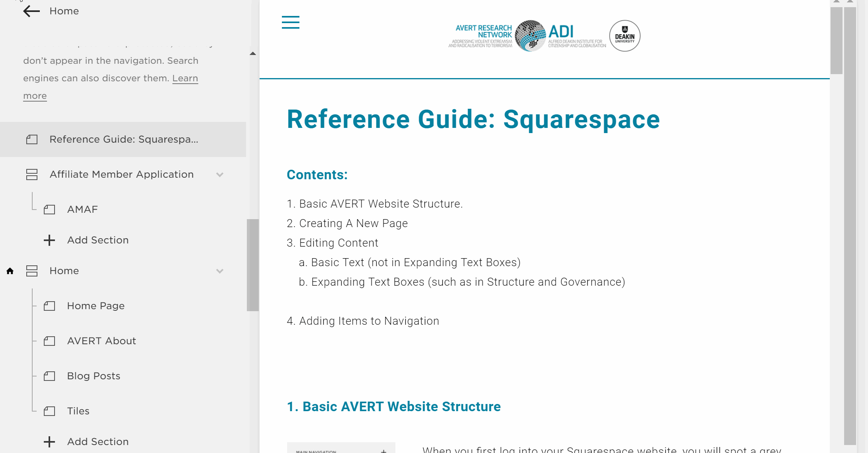Click Add Section under Home index
The width and height of the screenshot is (868, 453).
(98, 442)
